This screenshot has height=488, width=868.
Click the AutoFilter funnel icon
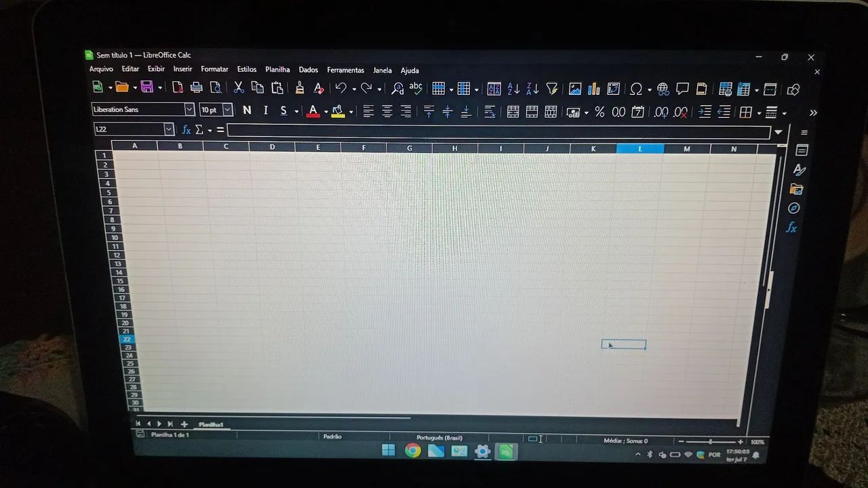click(x=552, y=89)
